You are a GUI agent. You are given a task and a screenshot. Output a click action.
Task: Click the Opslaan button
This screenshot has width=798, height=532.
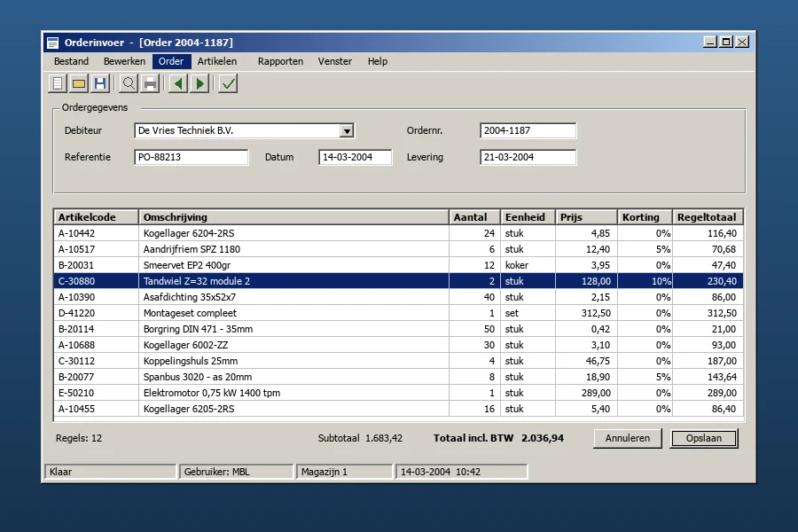point(704,438)
